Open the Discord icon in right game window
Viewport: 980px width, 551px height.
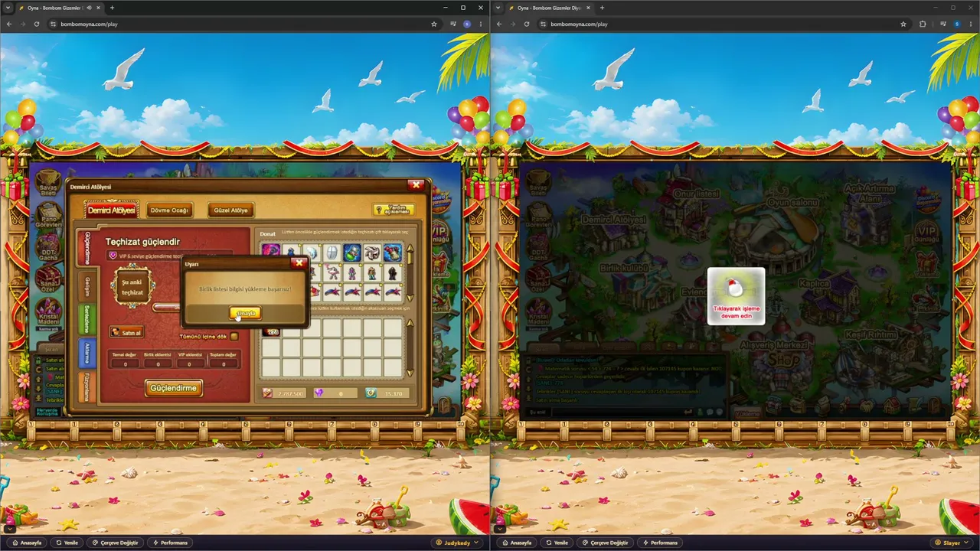point(928,198)
